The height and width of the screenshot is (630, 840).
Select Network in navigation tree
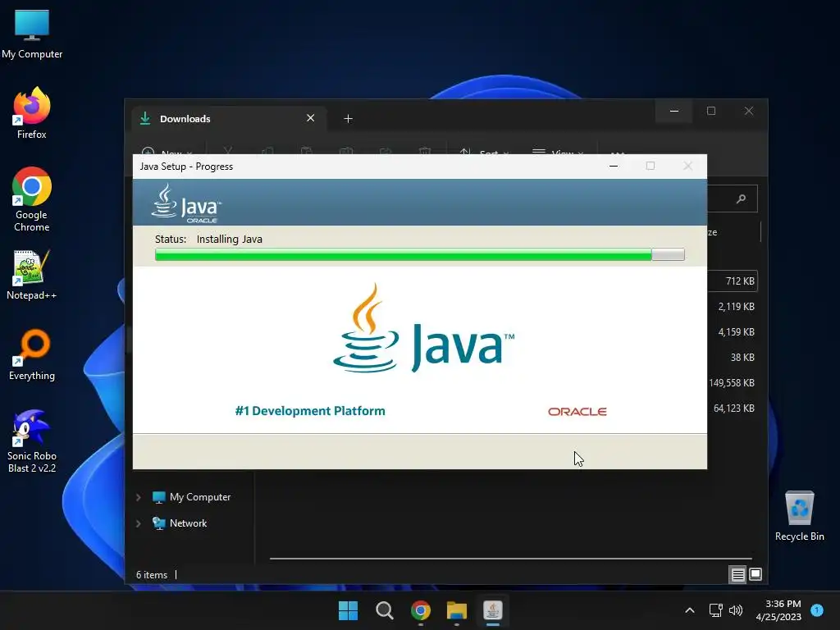pos(180,523)
